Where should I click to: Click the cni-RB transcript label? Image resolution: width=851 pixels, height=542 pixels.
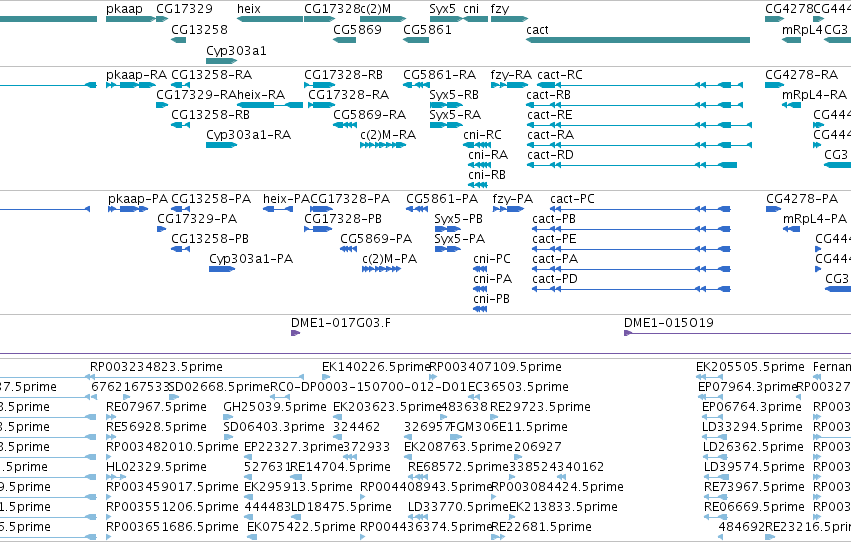[487, 175]
